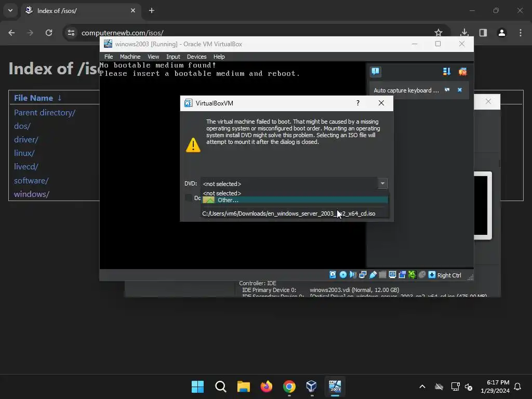Click the Chrome back arrow
Screen dimensions: 532x399
point(11,33)
